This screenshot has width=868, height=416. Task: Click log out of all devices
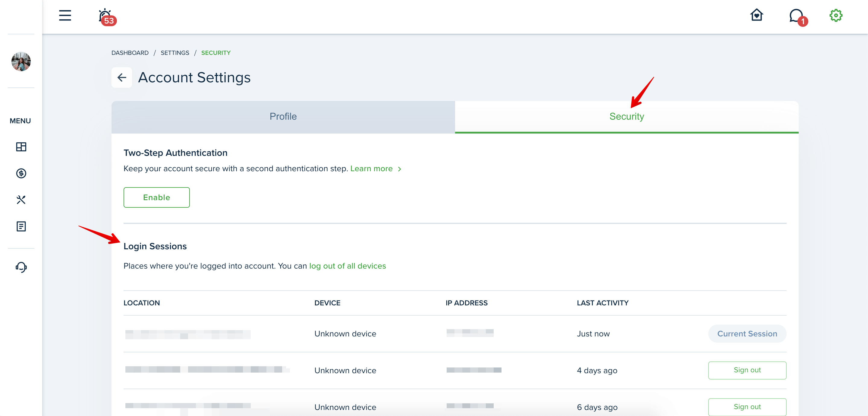pyautogui.click(x=348, y=266)
